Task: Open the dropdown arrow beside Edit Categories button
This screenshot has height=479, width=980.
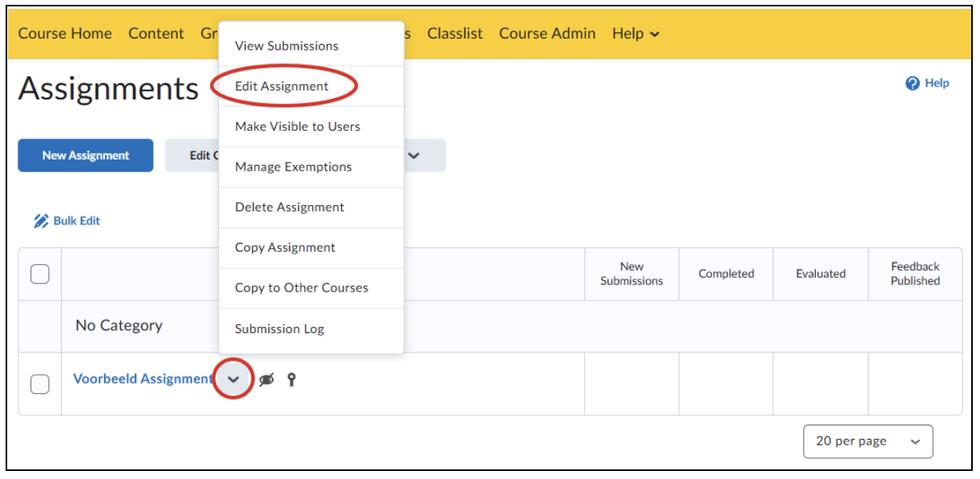Action: 414,155
